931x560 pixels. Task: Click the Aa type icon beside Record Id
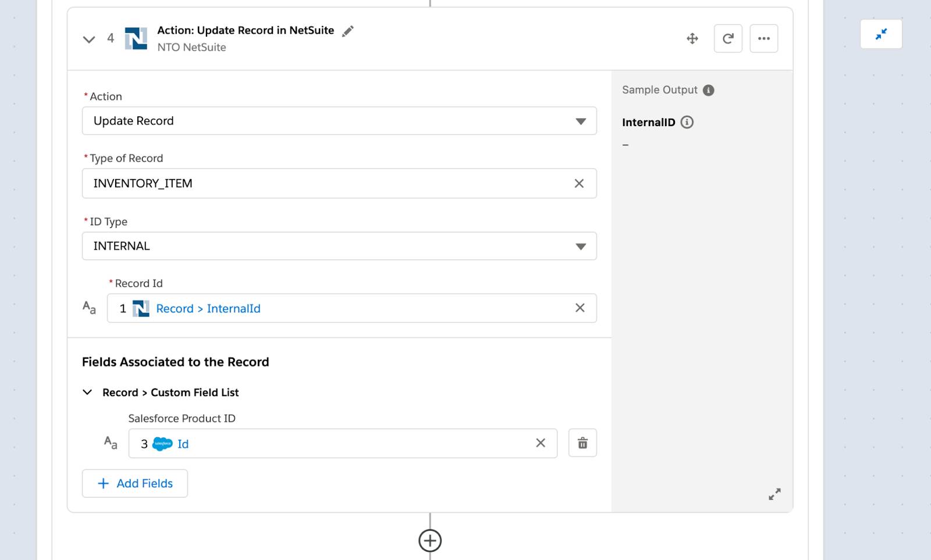click(89, 308)
